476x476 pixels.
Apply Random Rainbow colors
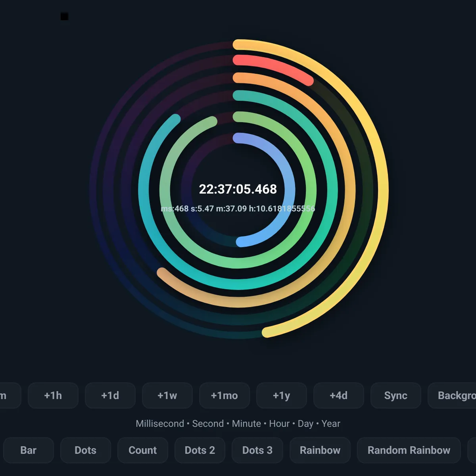tap(409, 450)
